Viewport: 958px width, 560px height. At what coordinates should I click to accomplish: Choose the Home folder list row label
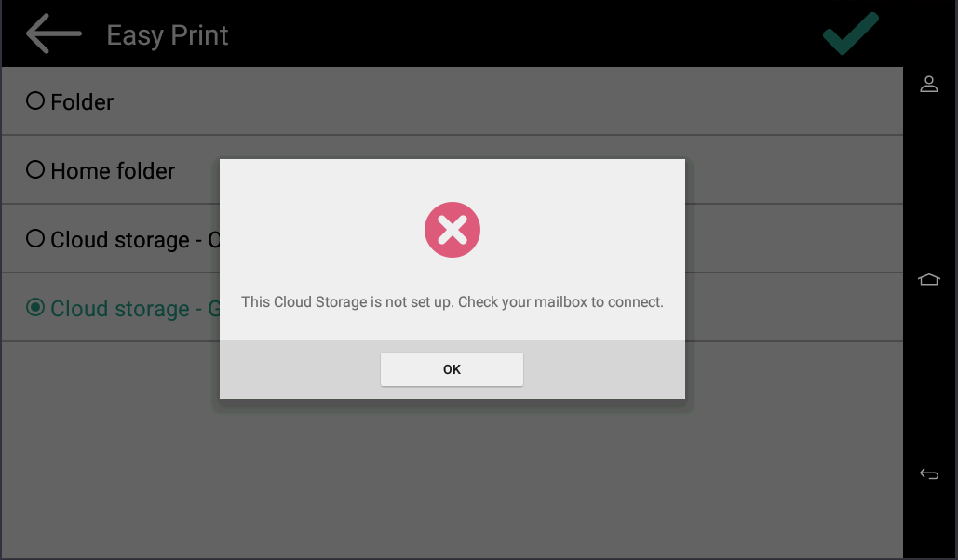113,171
